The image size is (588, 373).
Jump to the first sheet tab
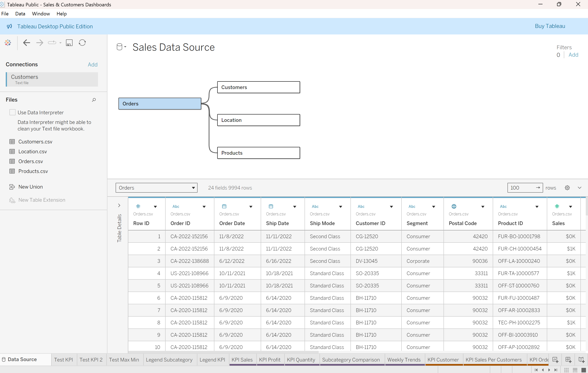pyautogui.click(x=536, y=370)
